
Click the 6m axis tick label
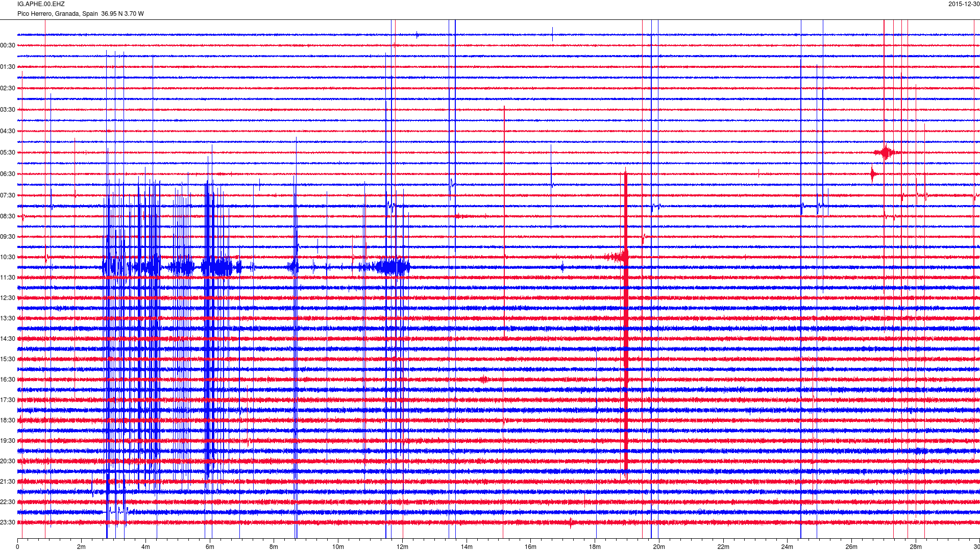[x=210, y=547]
